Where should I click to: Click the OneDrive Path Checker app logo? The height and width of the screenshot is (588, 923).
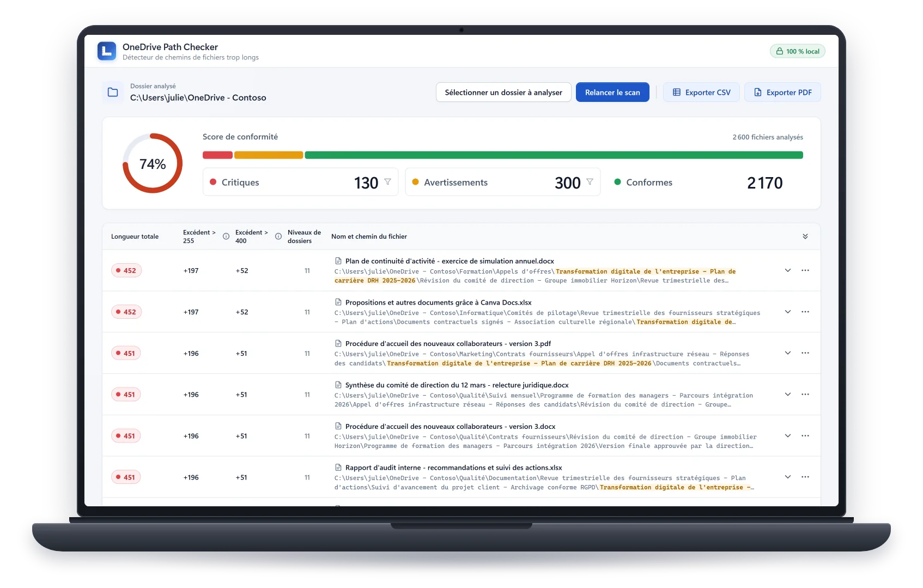click(107, 51)
